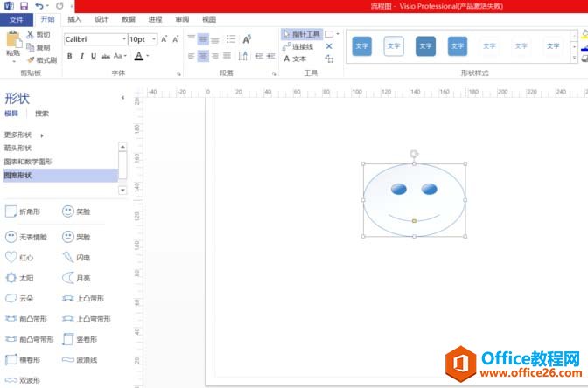
Task: Toggle the bullet list icon
Action: (x=231, y=39)
